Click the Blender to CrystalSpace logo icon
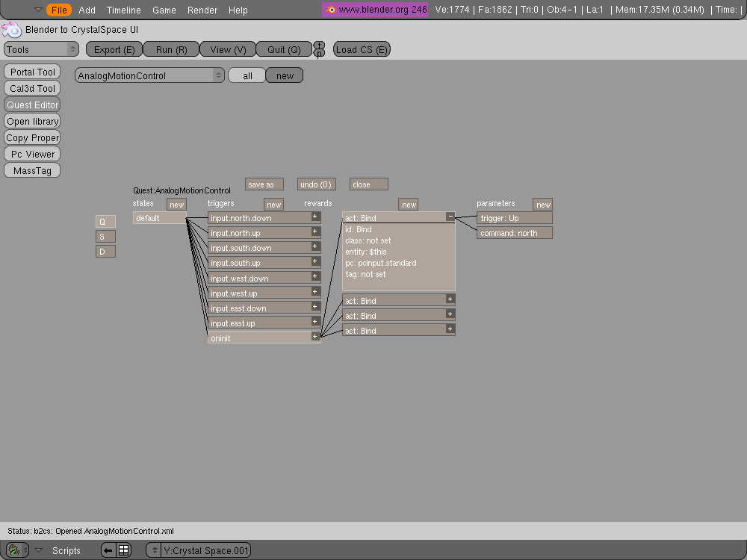 (x=12, y=30)
